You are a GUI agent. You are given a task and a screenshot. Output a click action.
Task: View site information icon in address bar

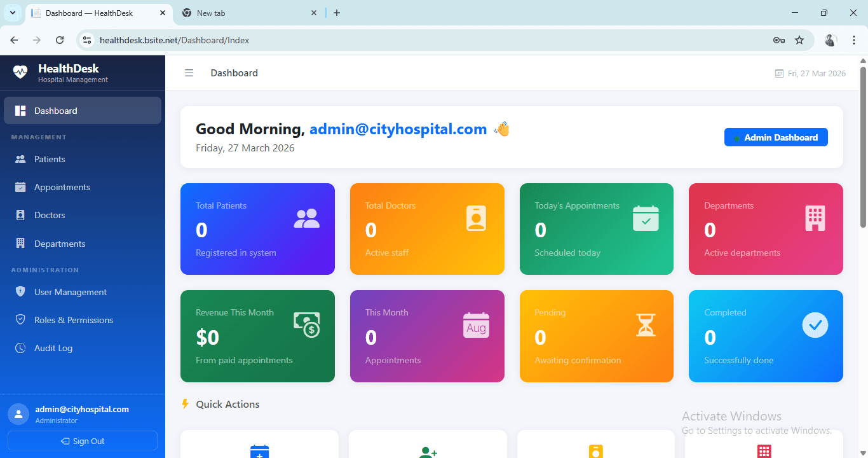point(88,40)
